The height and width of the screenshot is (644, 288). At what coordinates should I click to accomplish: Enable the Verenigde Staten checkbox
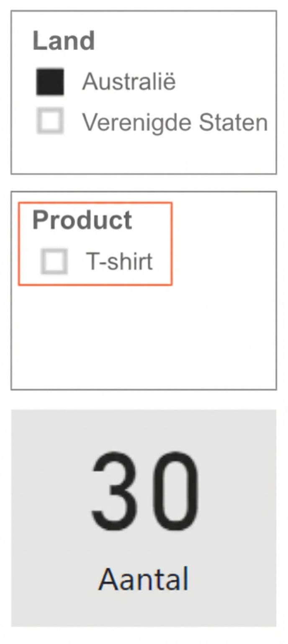pos(50,121)
